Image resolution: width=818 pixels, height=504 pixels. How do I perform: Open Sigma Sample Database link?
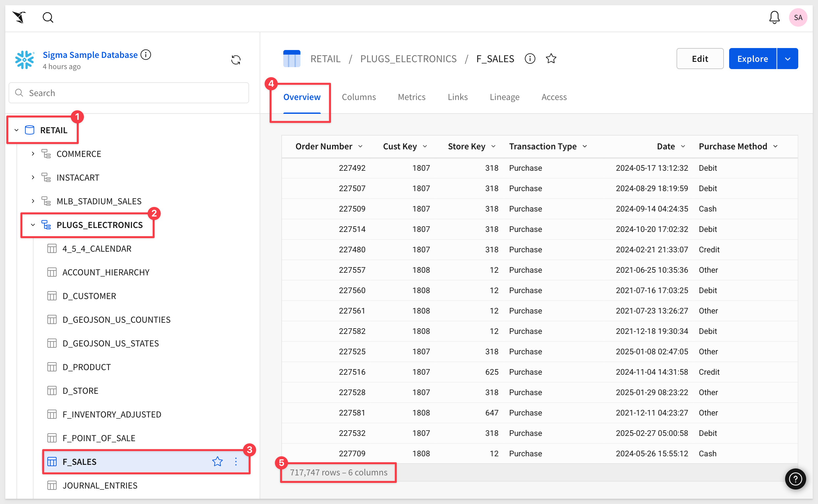coord(90,55)
